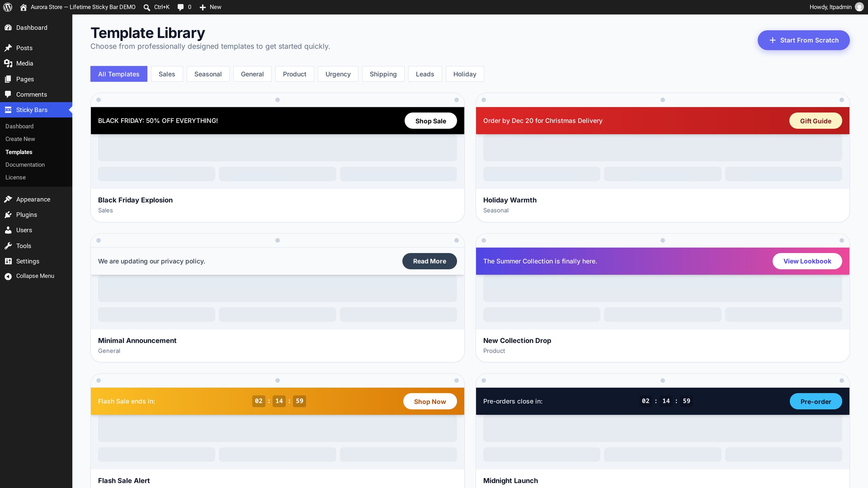Screen dimensions: 868x488
Task: Open Create New submenu link
Action: (20, 139)
